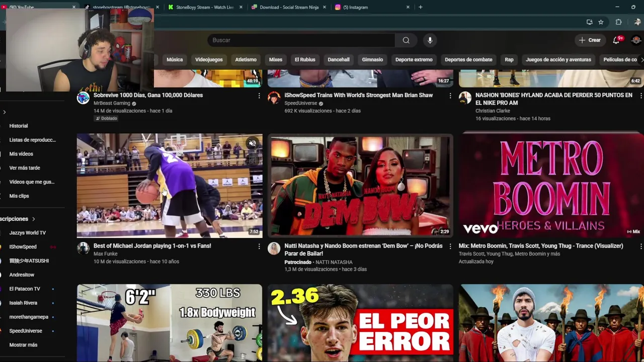Open SpeedUniverse subscription in sidebar
This screenshot has height=362, width=644.
click(x=26, y=331)
